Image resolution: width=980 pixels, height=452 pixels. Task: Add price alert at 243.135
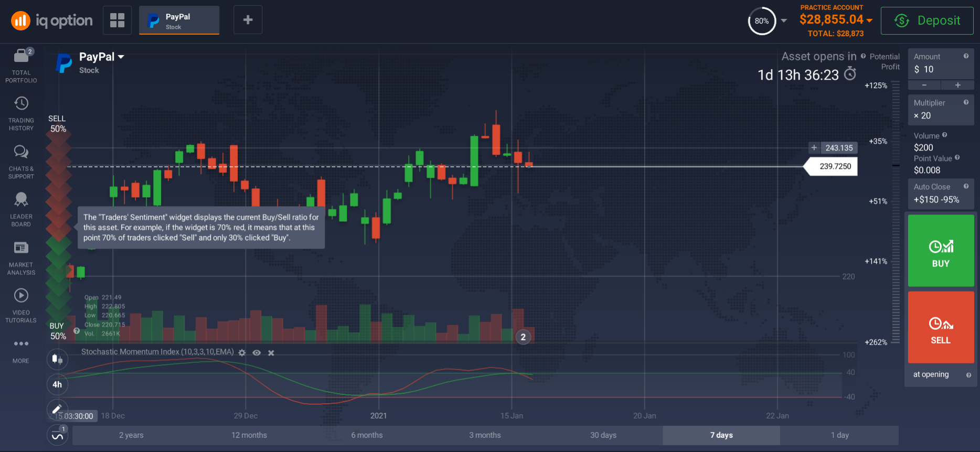click(x=814, y=148)
